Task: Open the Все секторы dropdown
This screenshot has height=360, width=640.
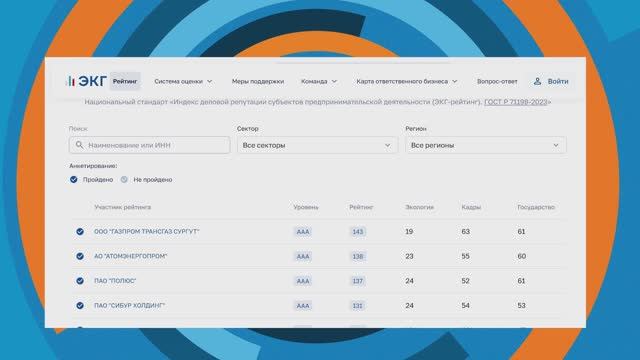Action: tap(317, 145)
